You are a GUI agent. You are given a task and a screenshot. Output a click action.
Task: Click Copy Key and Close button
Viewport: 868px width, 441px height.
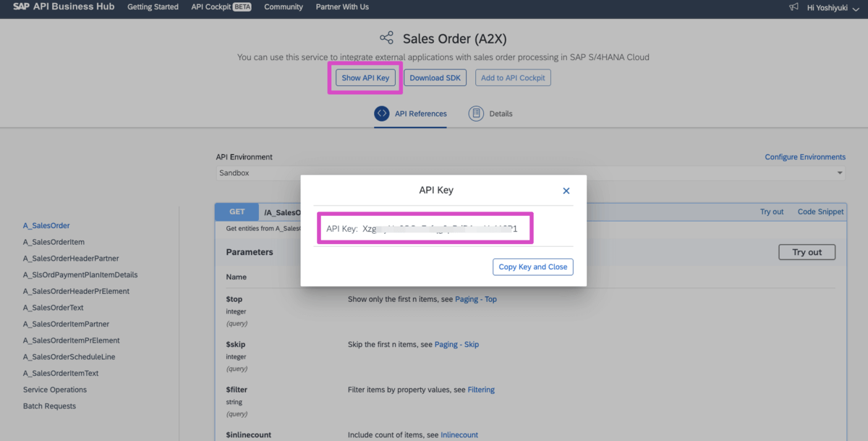pyautogui.click(x=533, y=267)
